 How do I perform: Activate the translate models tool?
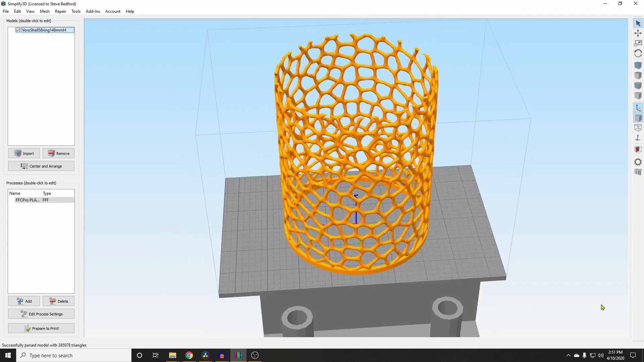click(x=638, y=33)
